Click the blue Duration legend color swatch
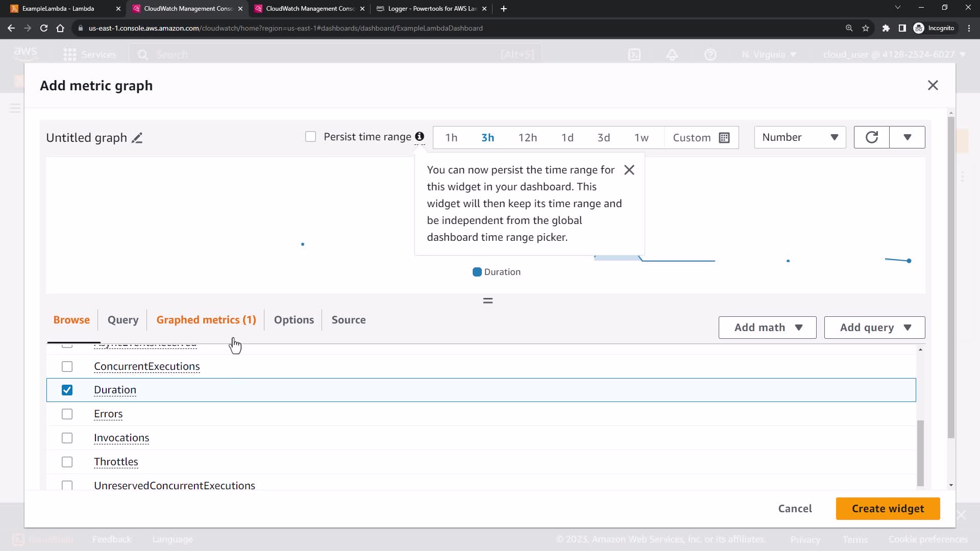Viewport: 980px width, 551px height. pos(477,272)
